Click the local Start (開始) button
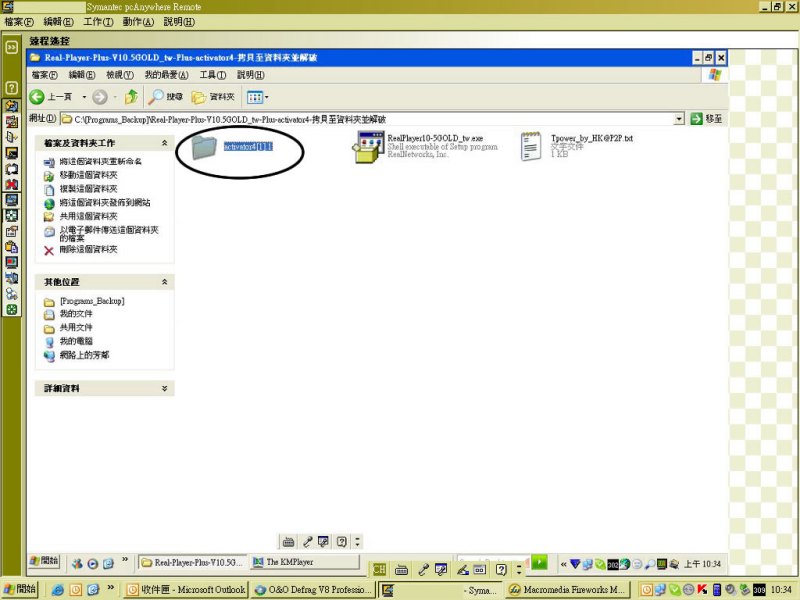The height and width of the screenshot is (600, 800). (x=20, y=589)
